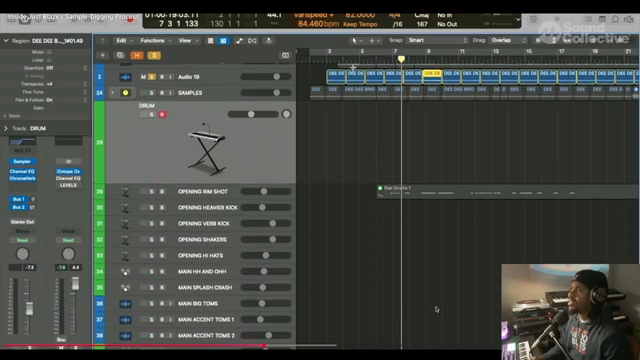The image size is (640, 360).
Task: Click the add new track plus button
Action: pyautogui.click(x=102, y=56)
